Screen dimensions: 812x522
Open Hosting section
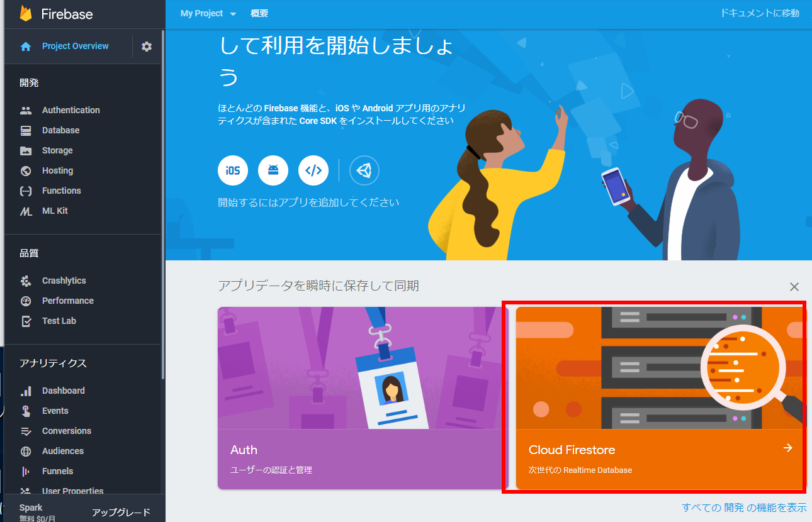click(x=58, y=170)
